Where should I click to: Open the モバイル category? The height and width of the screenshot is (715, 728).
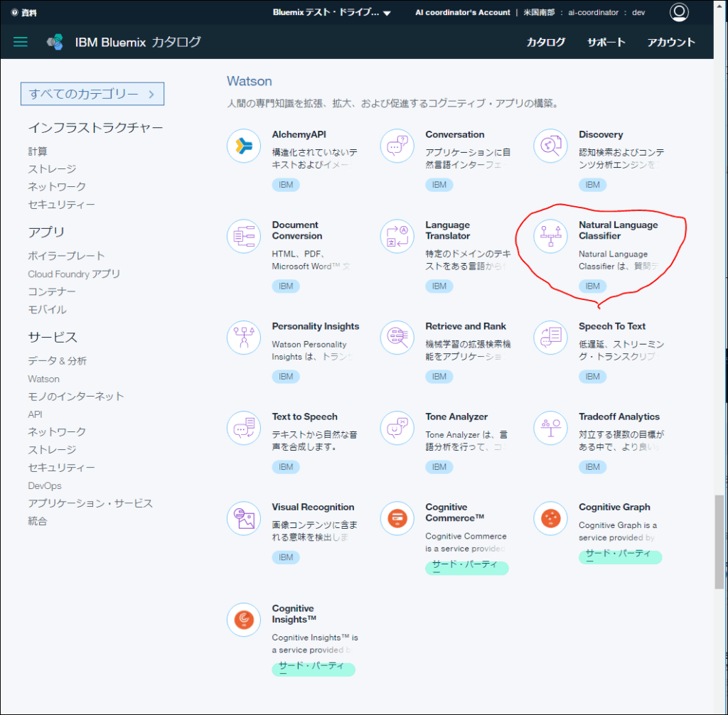coord(48,310)
